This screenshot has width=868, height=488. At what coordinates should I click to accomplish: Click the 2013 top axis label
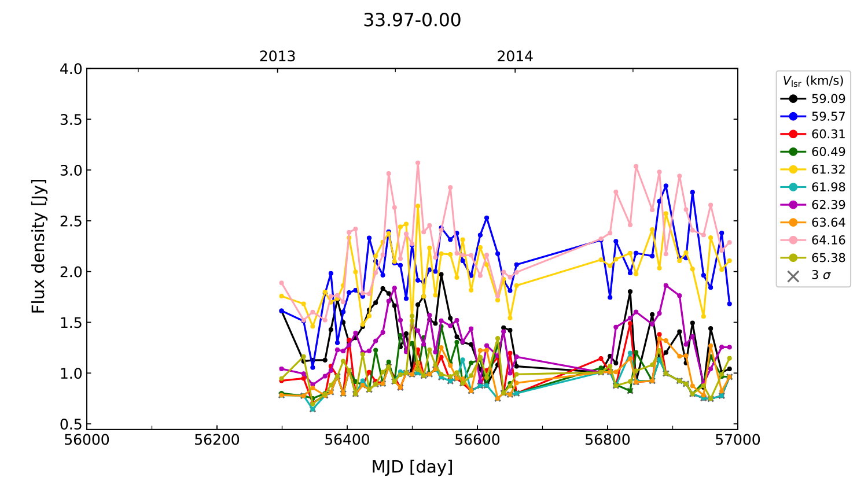click(x=277, y=57)
